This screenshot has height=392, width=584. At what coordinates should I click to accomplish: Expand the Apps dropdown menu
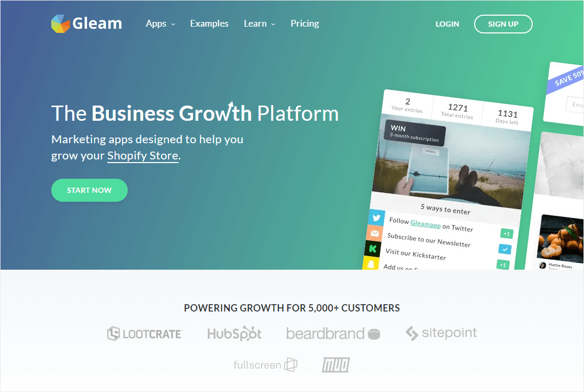pyautogui.click(x=160, y=24)
